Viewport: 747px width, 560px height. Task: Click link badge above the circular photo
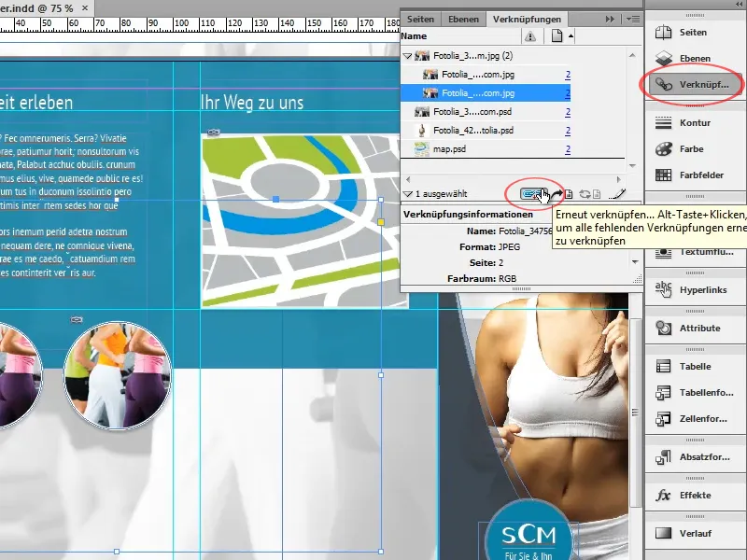(x=77, y=319)
